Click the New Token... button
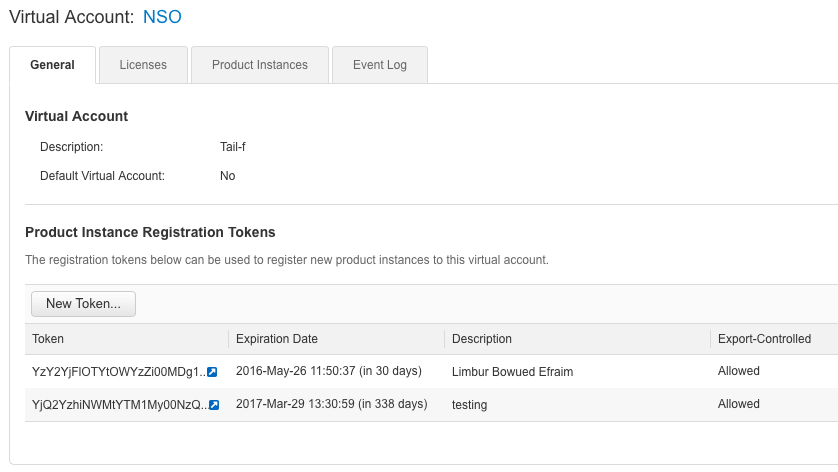 point(83,304)
